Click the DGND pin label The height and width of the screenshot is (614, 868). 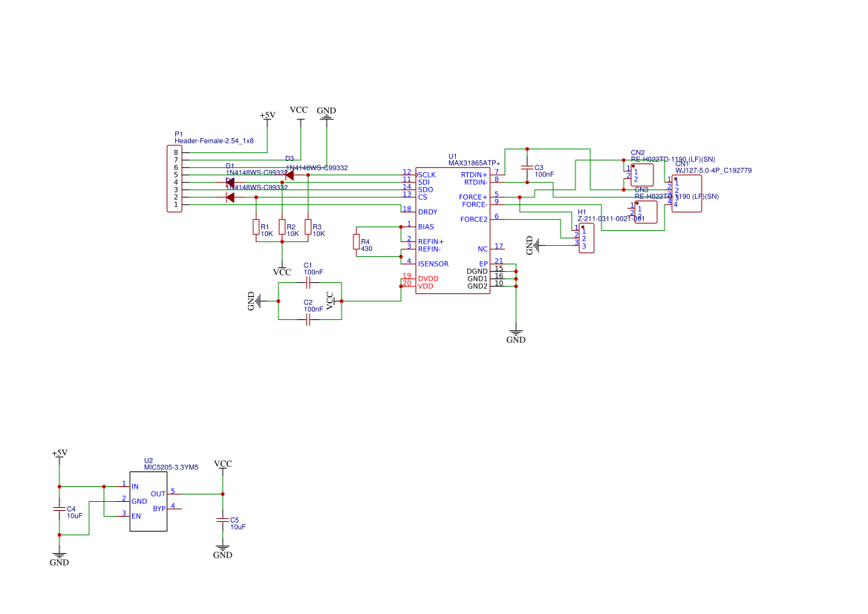tap(477, 271)
